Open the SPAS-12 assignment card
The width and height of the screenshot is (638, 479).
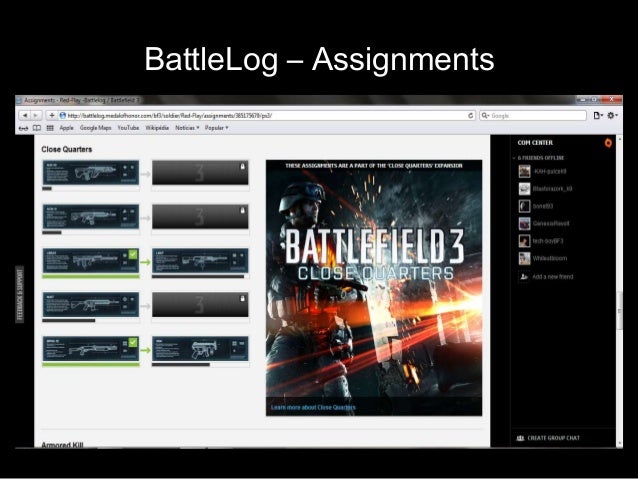pyautogui.click(x=91, y=349)
